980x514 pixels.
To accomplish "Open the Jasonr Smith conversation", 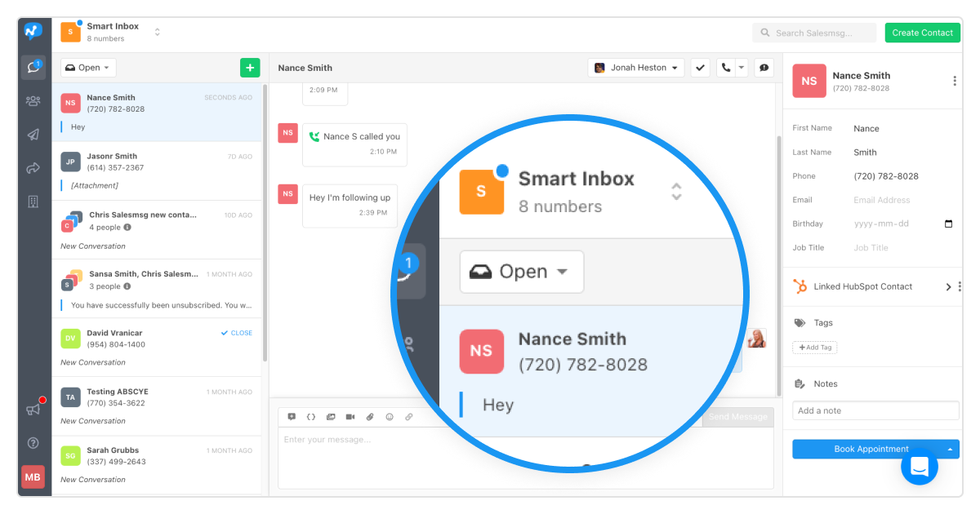I will pyautogui.click(x=157, y=171).
